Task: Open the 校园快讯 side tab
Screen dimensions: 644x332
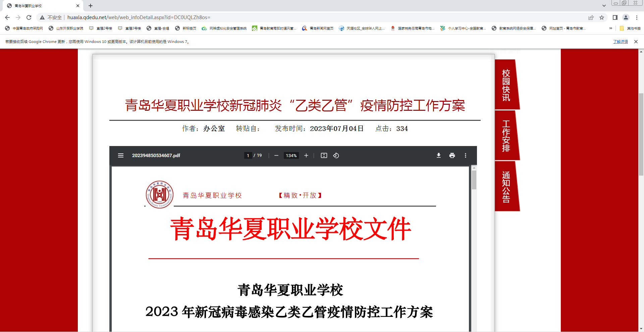Action: pos(506,85)
